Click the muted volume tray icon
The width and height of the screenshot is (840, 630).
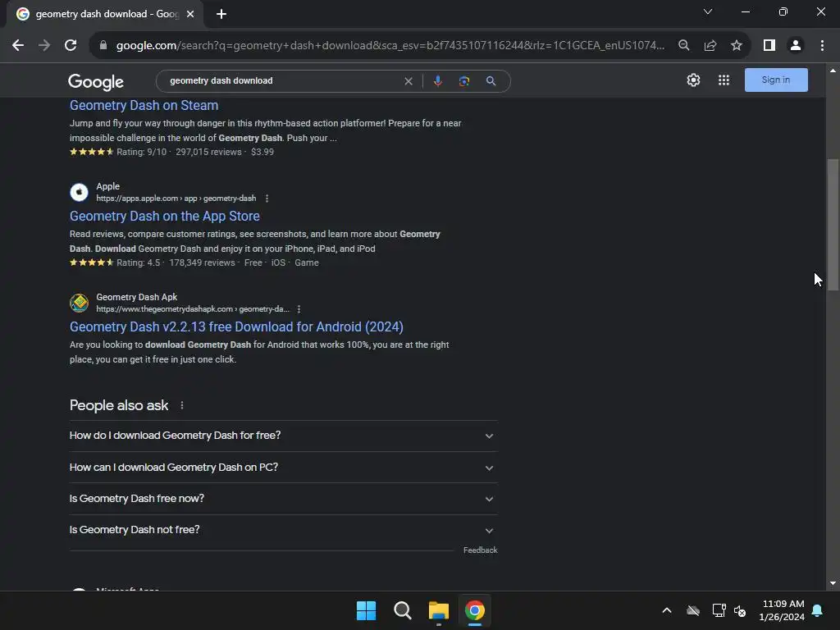point(741,610)
